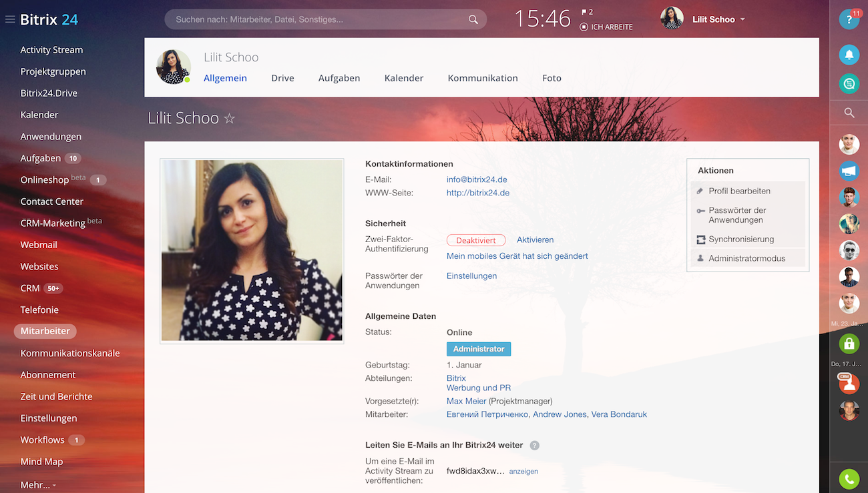
Task: Click the info@bitrix24.de email link
Action: pos(477,179)
